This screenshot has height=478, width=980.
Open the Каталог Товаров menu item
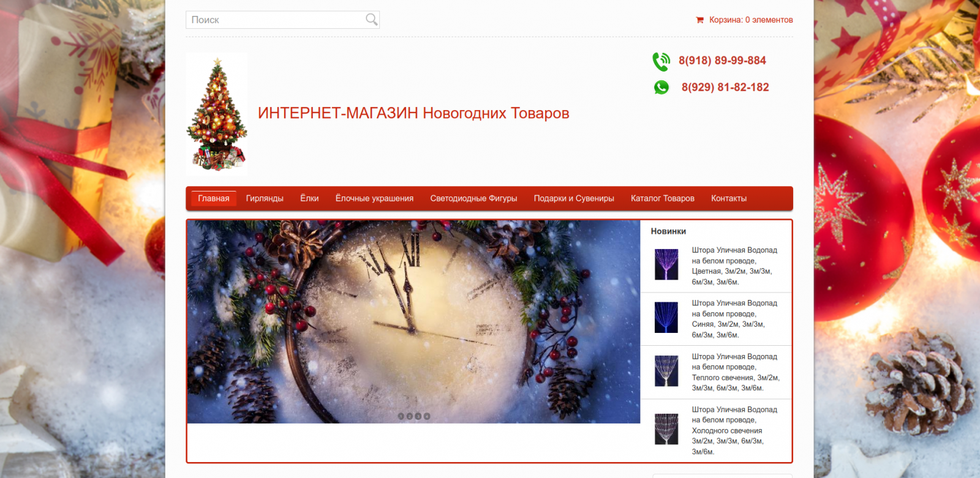click(x=663, y=198)
